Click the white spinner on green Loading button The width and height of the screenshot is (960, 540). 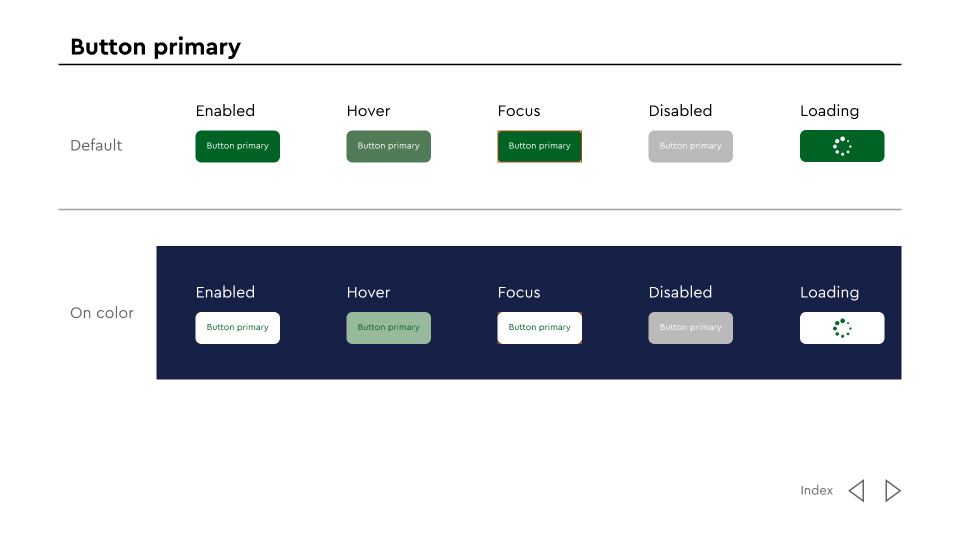coord(842,146)
